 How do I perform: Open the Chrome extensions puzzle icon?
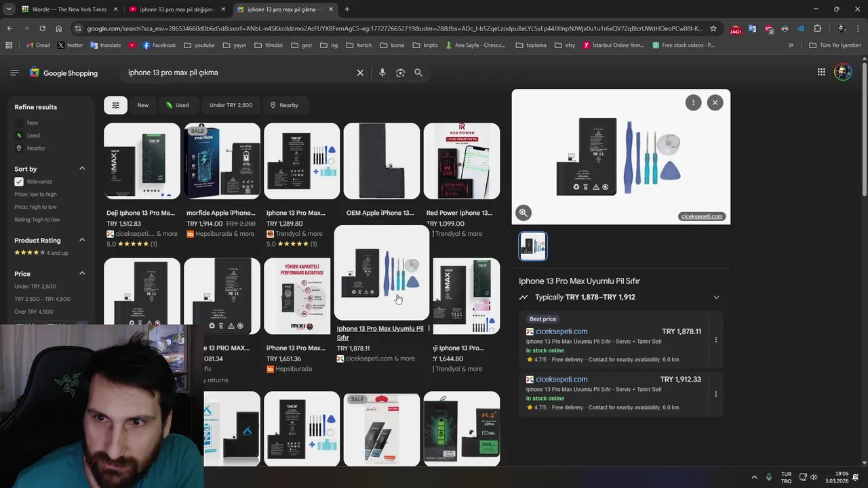click(x=817, y=28)
